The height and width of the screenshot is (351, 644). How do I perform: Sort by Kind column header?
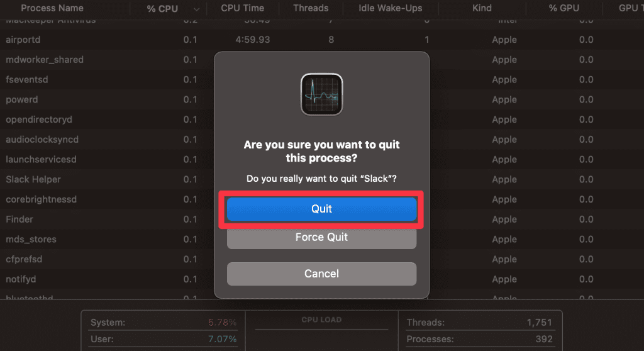tap(482, 8)
